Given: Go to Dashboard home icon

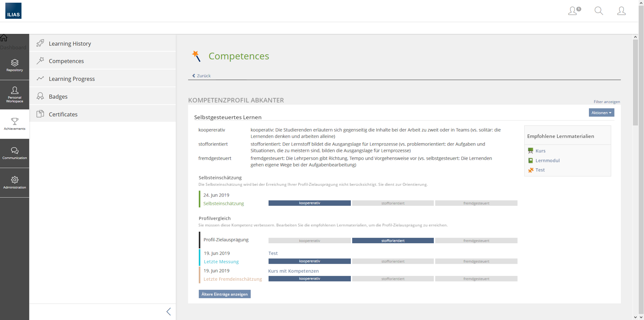Looking at the screenshot, I should pyautogui.click(x=5, y=38).
